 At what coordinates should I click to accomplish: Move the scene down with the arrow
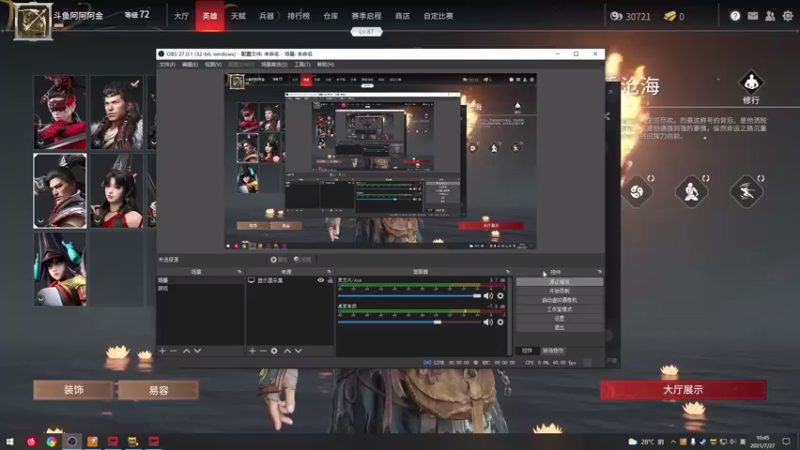(197, 351)
